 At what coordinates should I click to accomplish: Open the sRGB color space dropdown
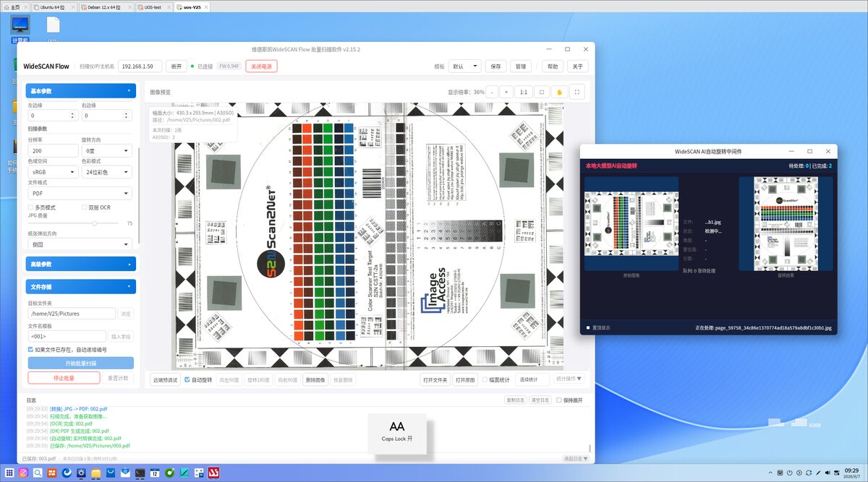pyautogui.click(x=53, y=172)
